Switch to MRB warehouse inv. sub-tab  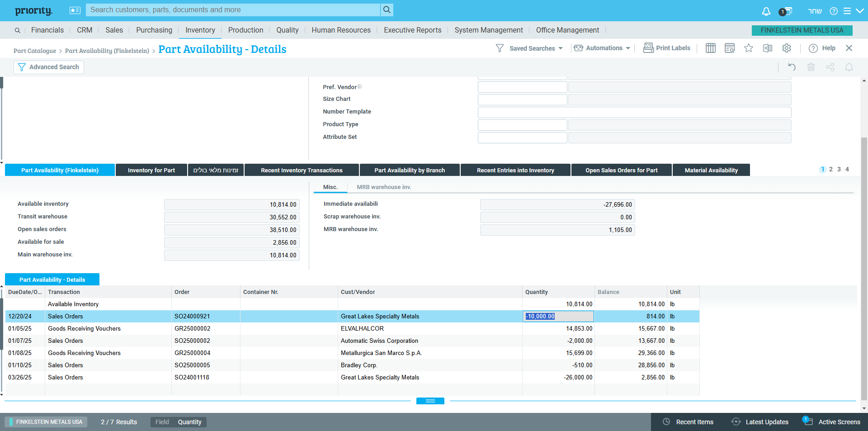pyautogui.click(x=384, y=187)
